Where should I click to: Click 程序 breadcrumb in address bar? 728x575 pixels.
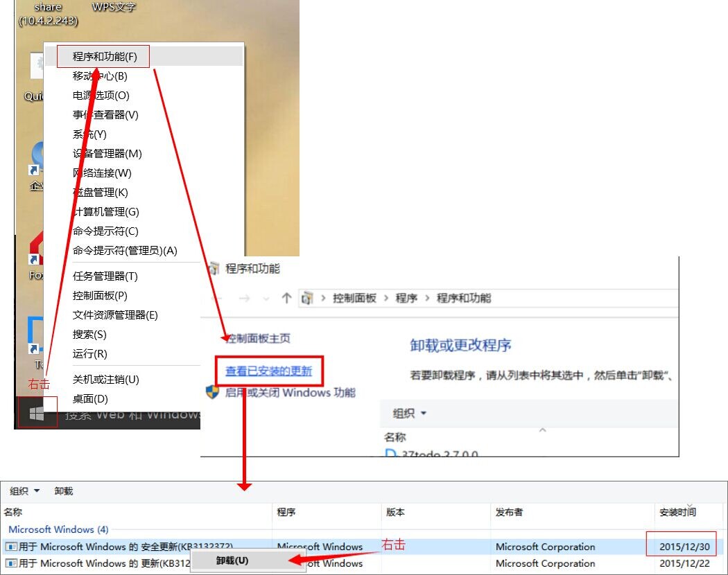click(x=406, y=298)
